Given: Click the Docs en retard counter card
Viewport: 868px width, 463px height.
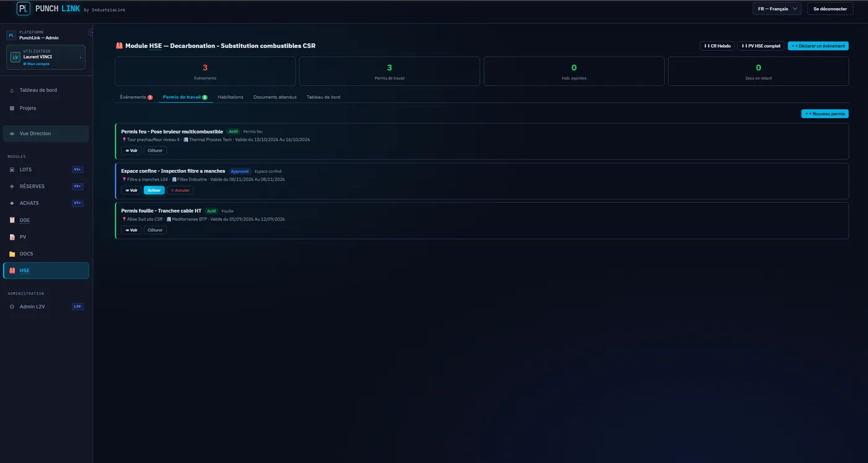Looking at the screenshot, I should click(x=758, y=71).
